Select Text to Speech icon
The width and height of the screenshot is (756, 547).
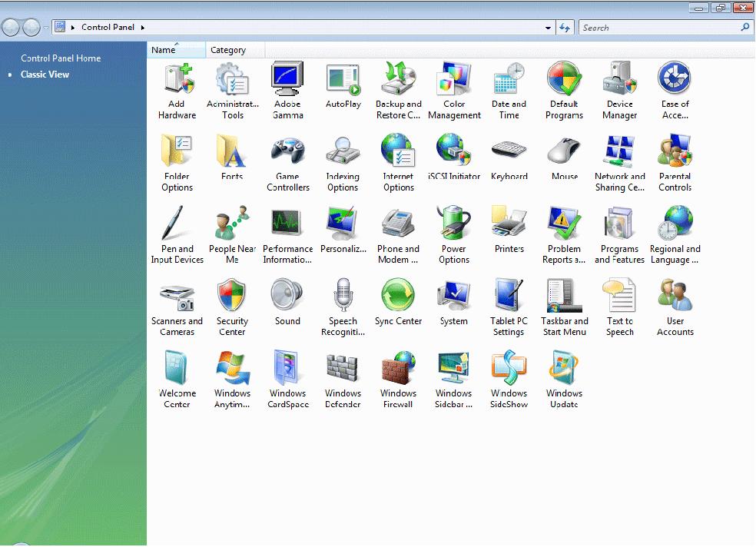point(619,307)
